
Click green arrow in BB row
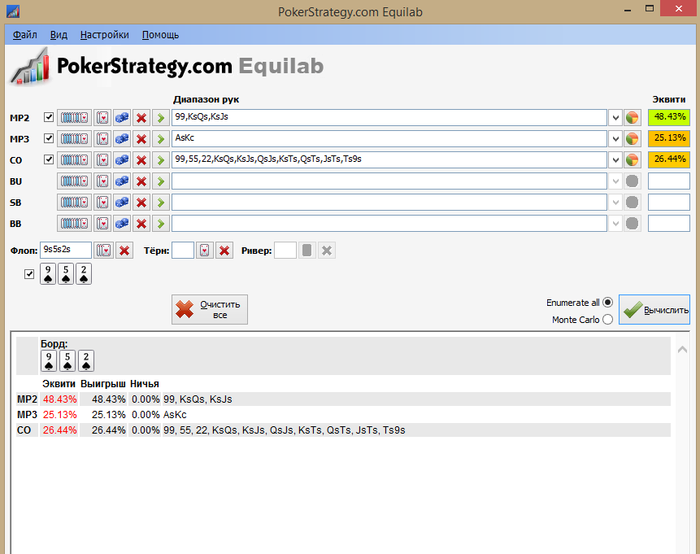(x=161, y=223)
